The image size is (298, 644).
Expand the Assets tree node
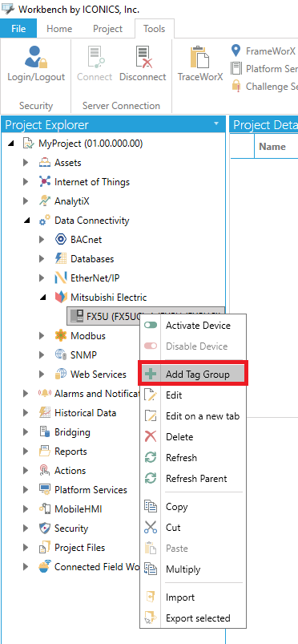(x=26, y=163)
